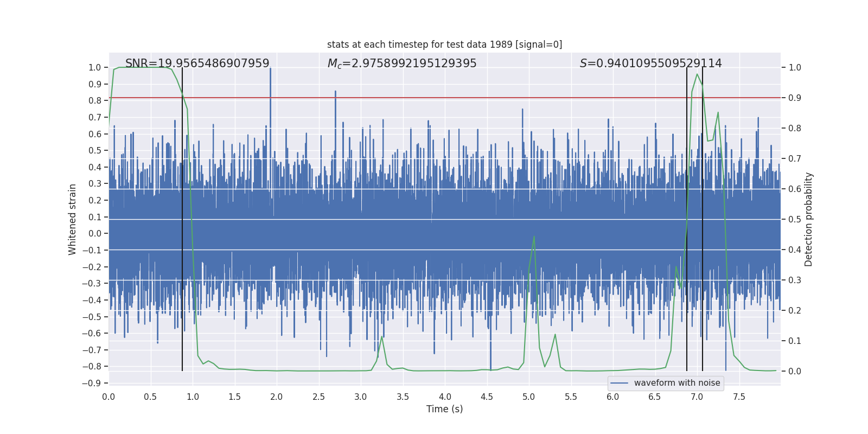The height and width of the screenshot is (434, 868).
Task: Click the 0.5 tick on the detection probability axis
Action: tap(795, 220)
